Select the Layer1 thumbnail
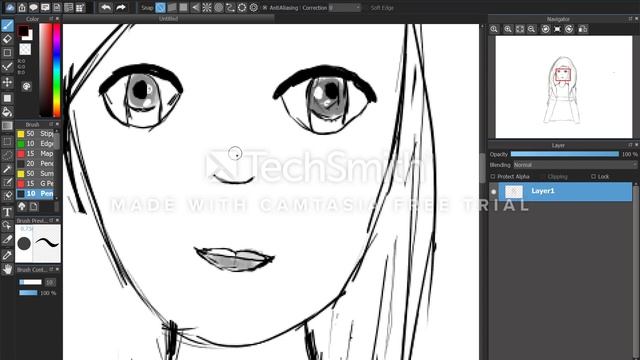The image size is (640, 360). pos(513,191)
